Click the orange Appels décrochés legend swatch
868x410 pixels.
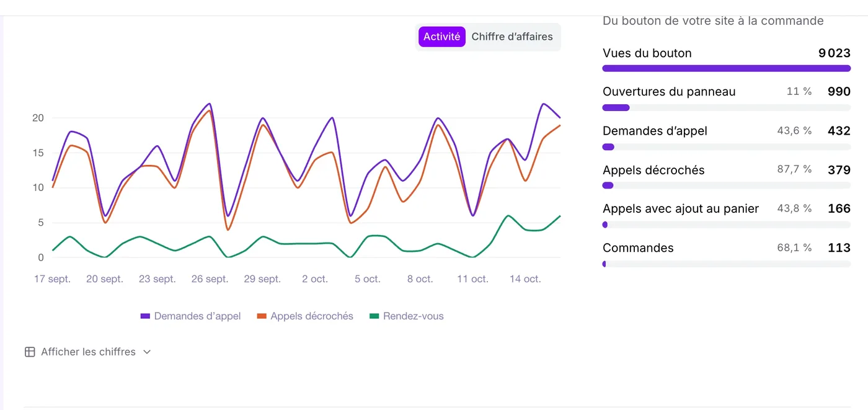[262, 316]
